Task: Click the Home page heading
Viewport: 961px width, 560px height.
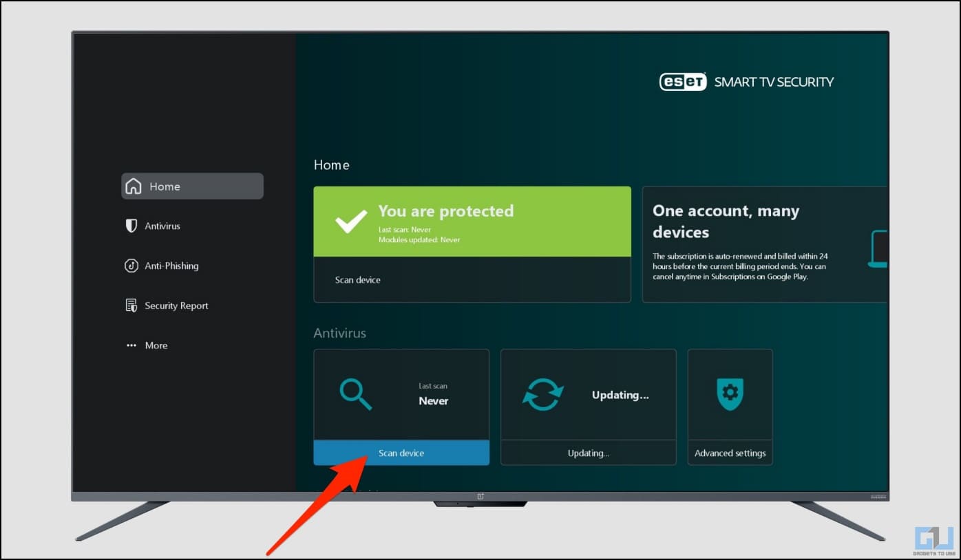Action: click(332, 165)
